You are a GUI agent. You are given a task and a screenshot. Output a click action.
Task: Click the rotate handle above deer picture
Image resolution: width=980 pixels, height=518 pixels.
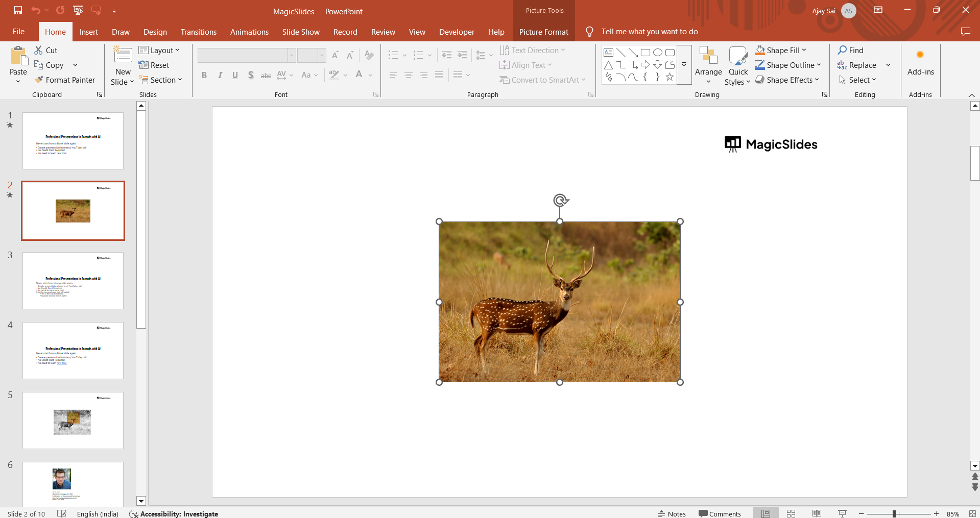point(560,200)
